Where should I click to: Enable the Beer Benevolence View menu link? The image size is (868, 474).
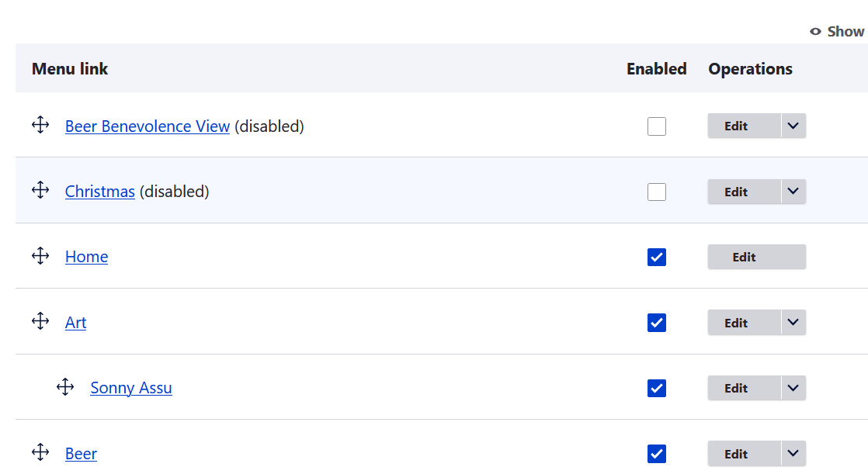[x=657, y=126]
